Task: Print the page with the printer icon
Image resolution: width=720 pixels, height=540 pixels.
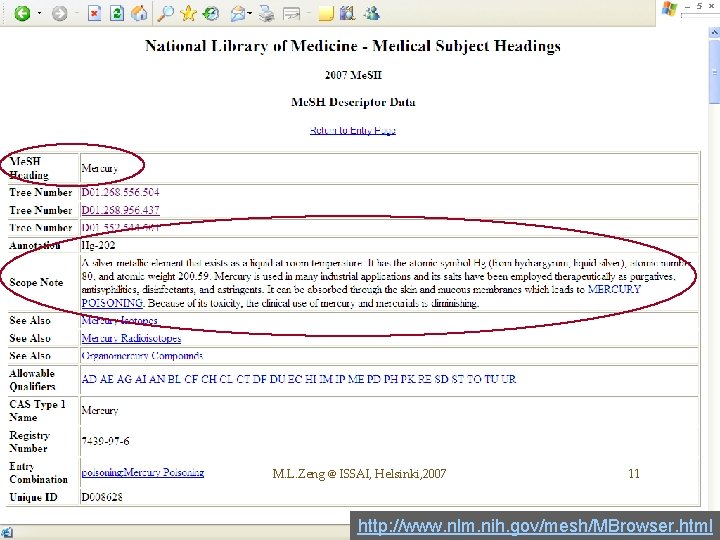Action: tap(266, 13)
